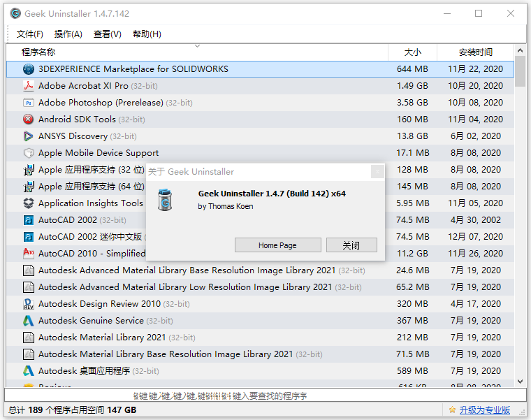Click the Adobe Photoshop Ps icon
Screen dimensions: 531x420
coord(29,103)
